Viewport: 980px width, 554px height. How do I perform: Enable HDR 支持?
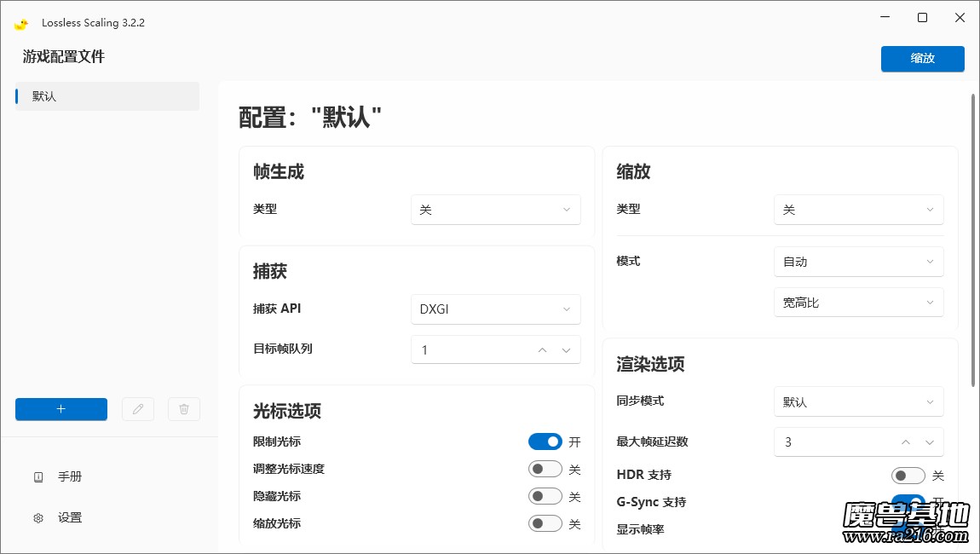(x=908, y=475)
